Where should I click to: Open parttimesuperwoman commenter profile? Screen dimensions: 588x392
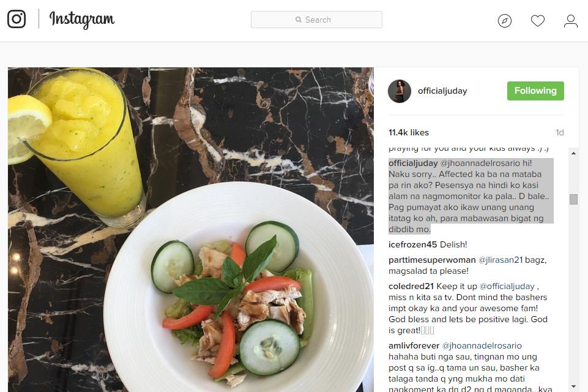coord(432,260)
